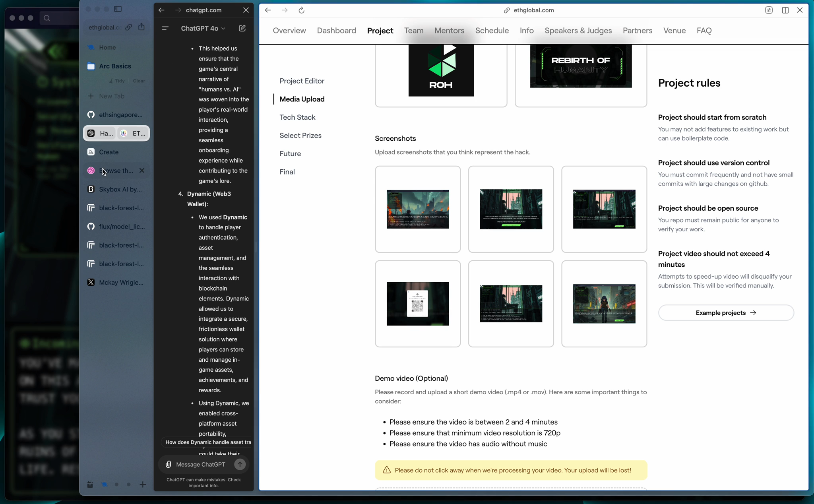Click the ethglobal.com address bar

point(529,10)
